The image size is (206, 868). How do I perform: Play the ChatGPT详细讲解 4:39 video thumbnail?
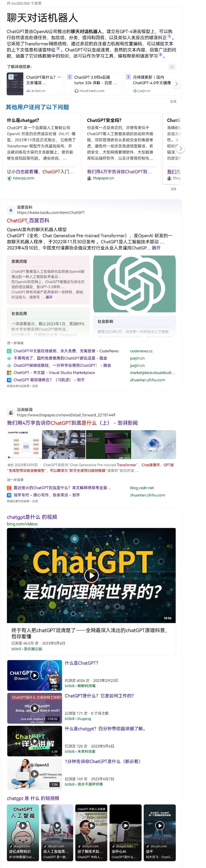click(35, 741)
